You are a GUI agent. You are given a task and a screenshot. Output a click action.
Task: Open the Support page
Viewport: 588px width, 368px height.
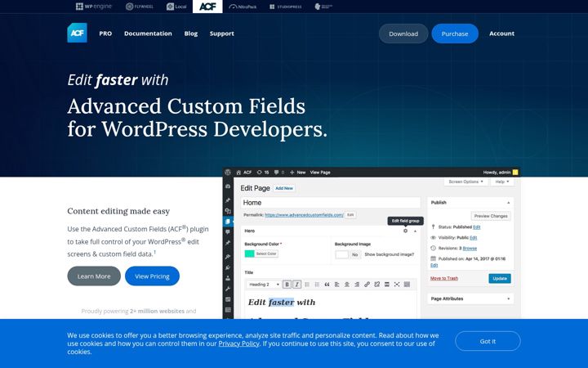point(221,34)
